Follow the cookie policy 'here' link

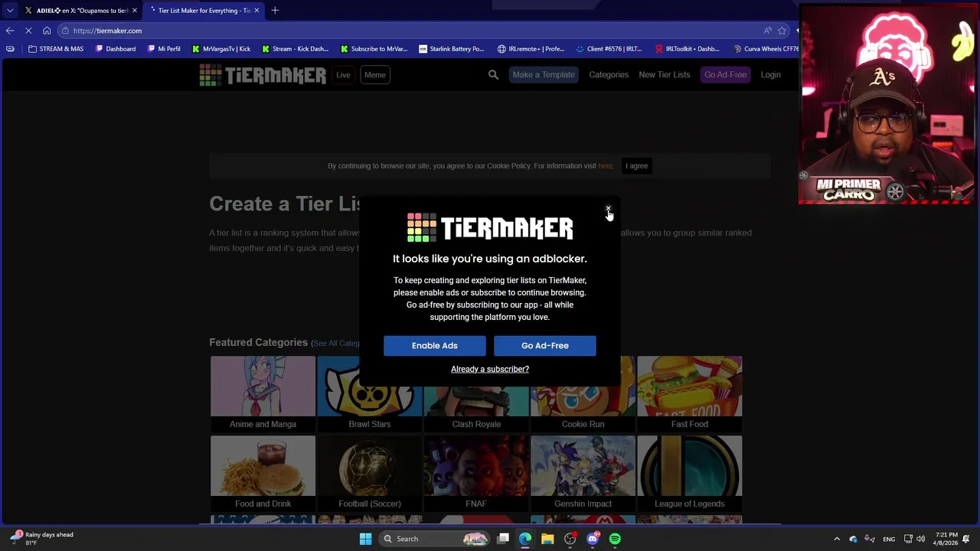coord(605,165)
